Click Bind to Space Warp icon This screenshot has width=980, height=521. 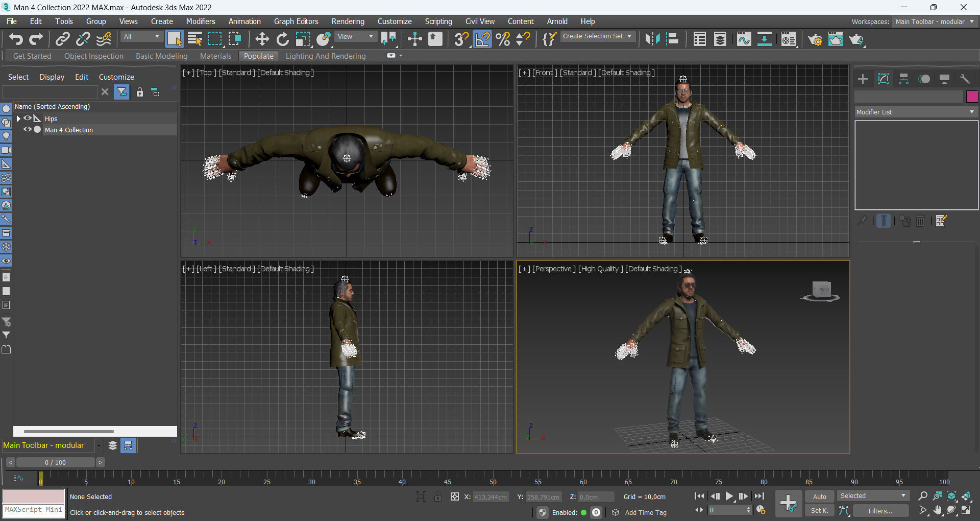click(x=104, y=39)
